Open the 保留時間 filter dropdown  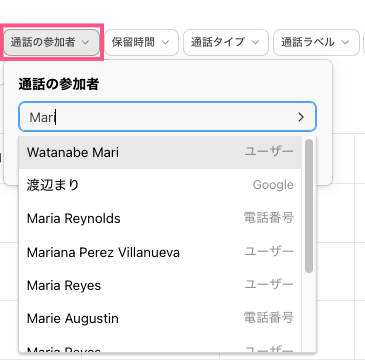coord(142,42)
